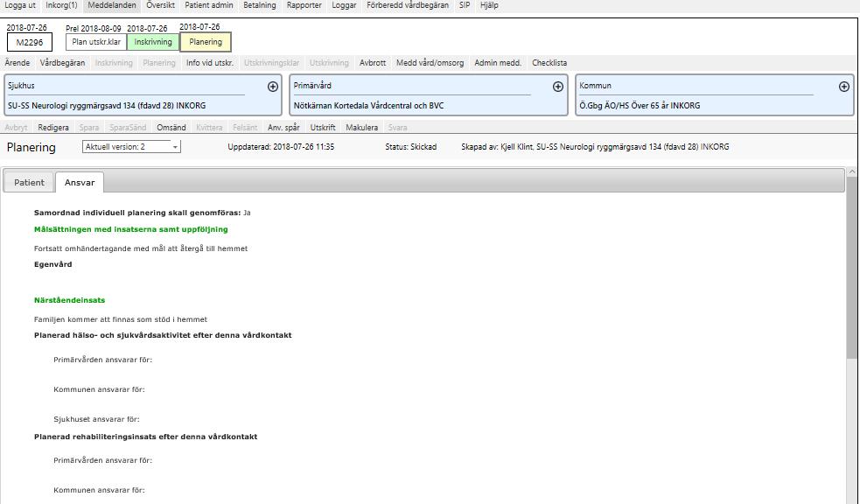
Task: Click the Redigera action
Action: coord(53,127)
